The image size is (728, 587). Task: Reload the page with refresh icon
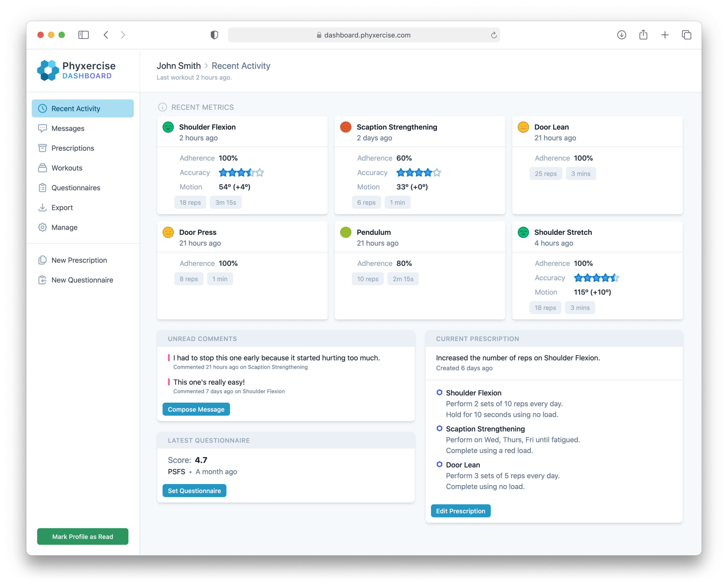pos(494,35)
